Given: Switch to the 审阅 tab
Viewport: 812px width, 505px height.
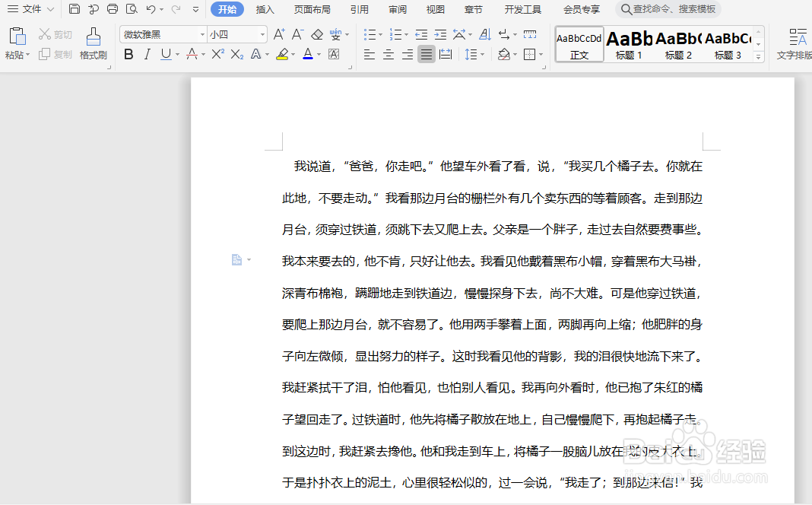Looking at the screenshot, I should click(398, 9).
